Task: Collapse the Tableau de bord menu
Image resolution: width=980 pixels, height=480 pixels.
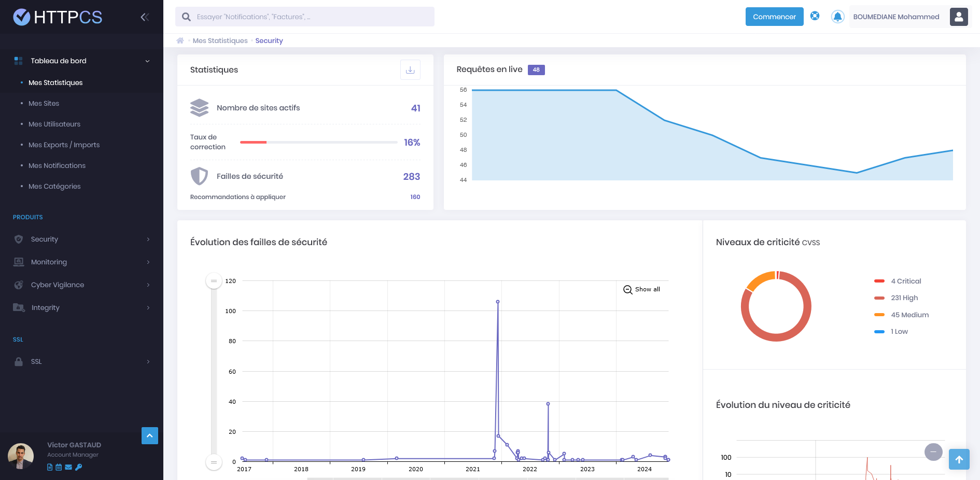Action: pos(148,61)
